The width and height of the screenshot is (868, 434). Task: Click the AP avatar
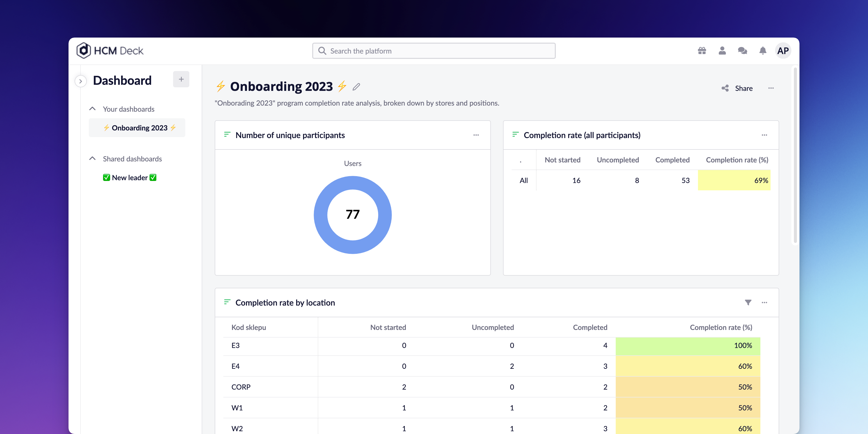coord(783,51)
